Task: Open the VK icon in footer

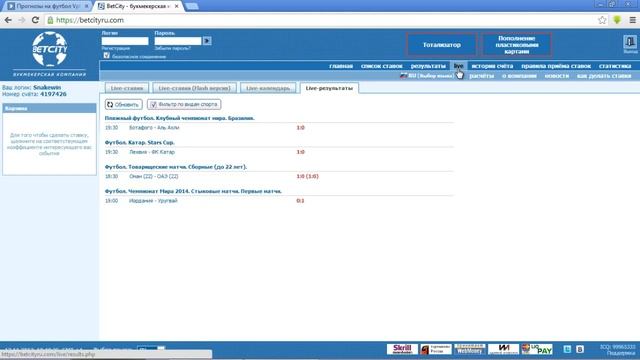Action: (580, 349)
